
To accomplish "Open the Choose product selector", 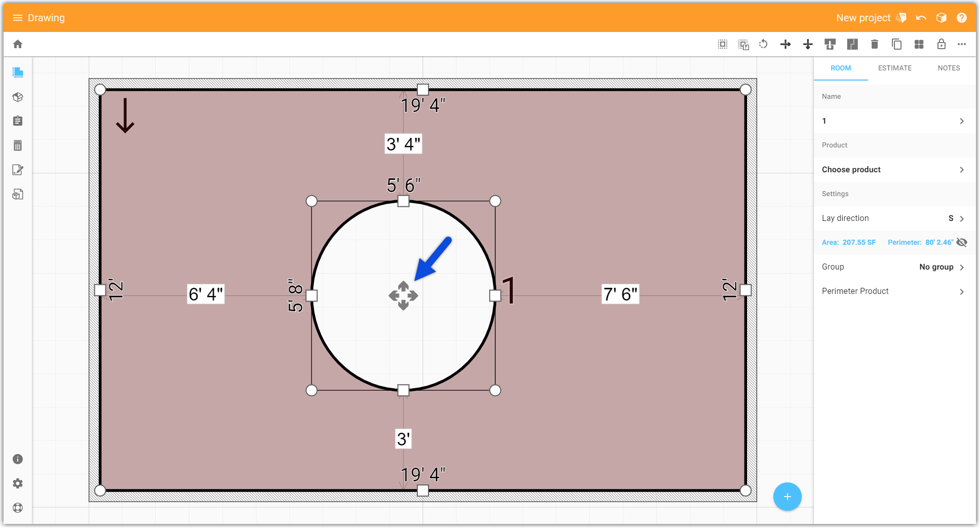I will click(x=895, y=170).
